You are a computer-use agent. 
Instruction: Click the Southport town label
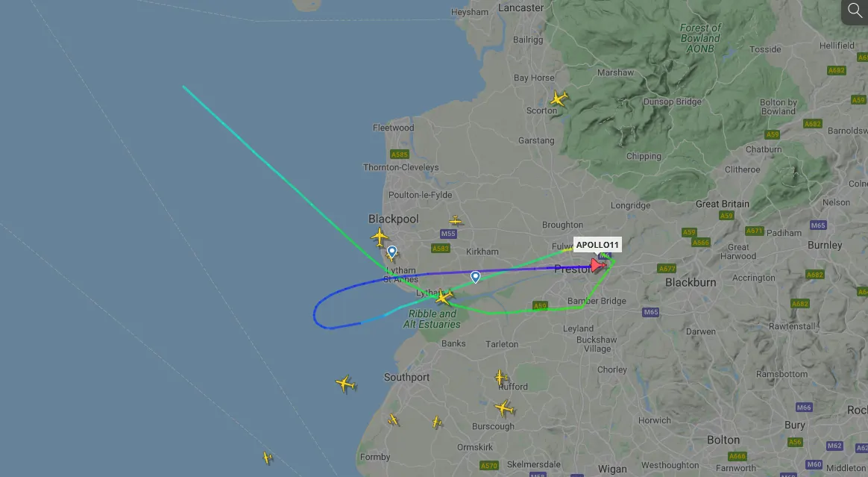click(x=407, y=377)
